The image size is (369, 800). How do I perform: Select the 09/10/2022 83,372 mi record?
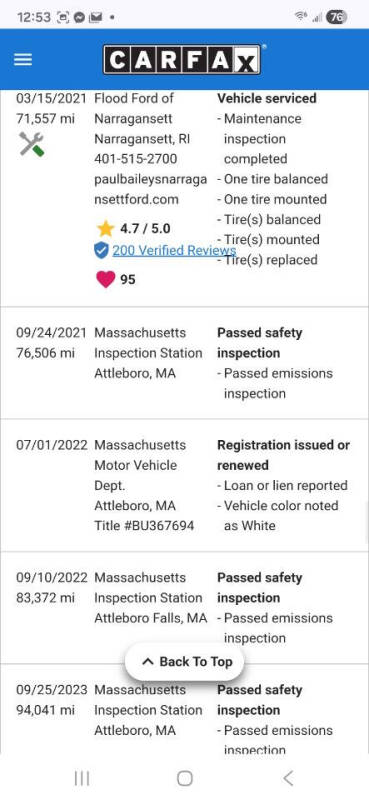(184, 608)
